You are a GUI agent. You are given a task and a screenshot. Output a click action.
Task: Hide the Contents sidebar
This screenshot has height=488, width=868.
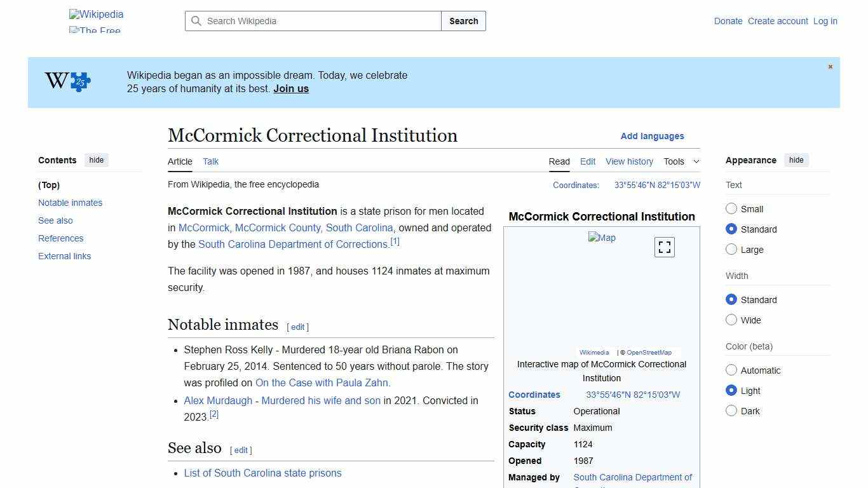96,160
